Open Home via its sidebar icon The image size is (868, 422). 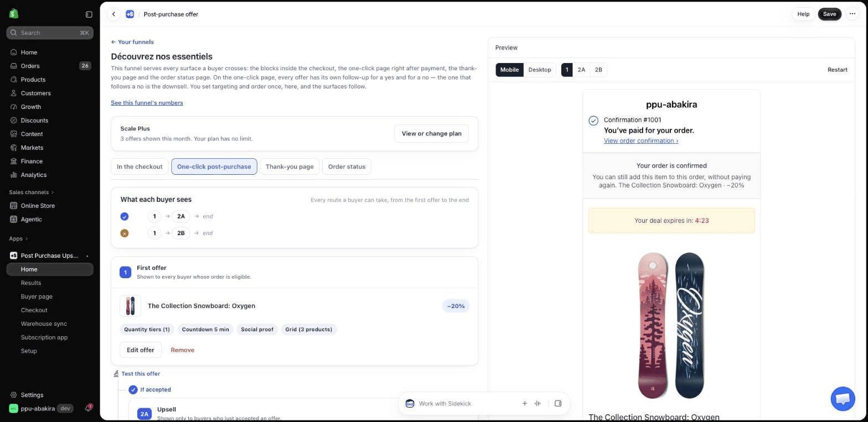pos(14,53)
